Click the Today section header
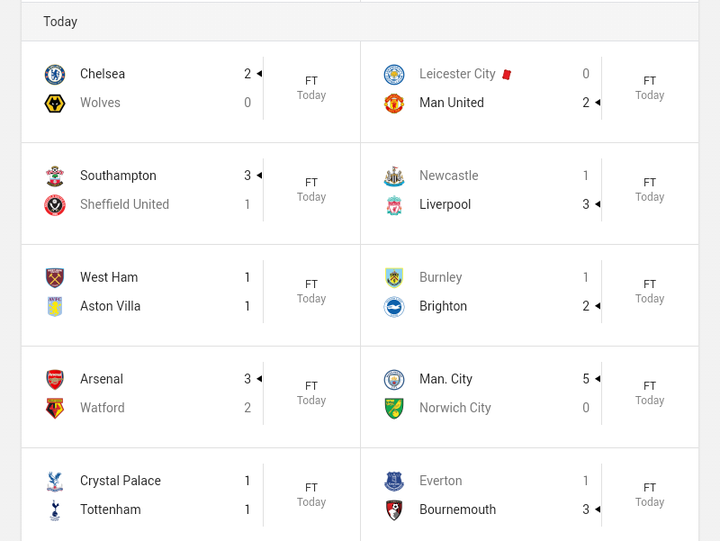 click(x=60, y=21)
